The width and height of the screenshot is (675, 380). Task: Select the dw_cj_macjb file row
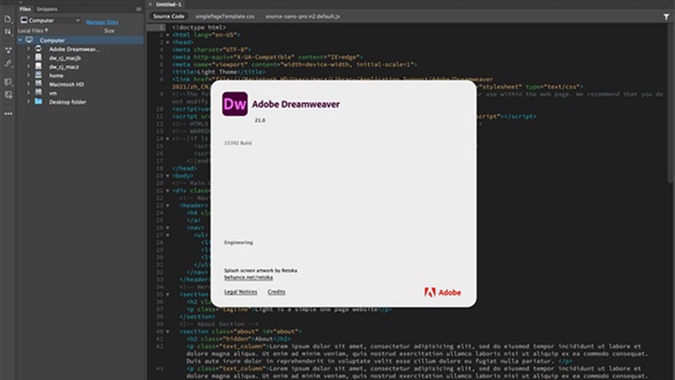pos(80,58)
